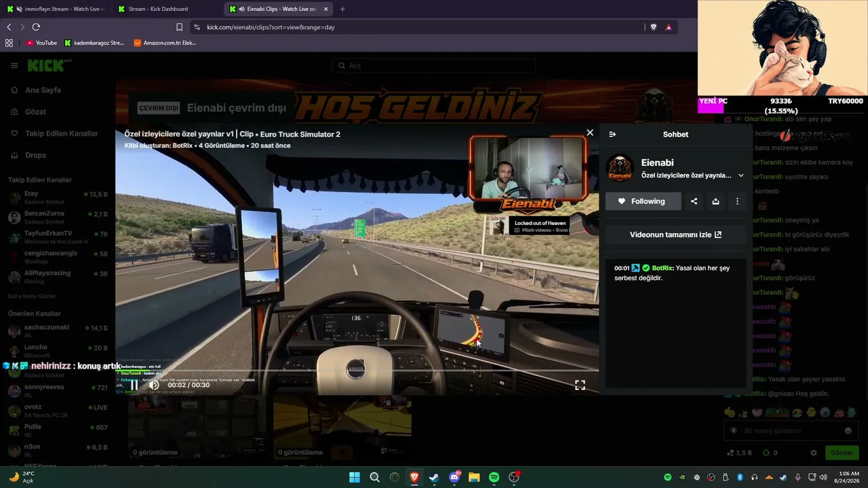Viewport: 868px width, 488px height.
Task: Open Brave Rewards triangle icon
Action: [669, 27]
